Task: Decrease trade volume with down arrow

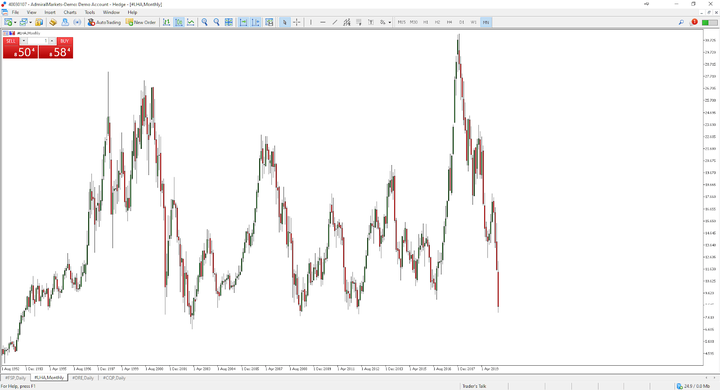Action: pos(23,41)
